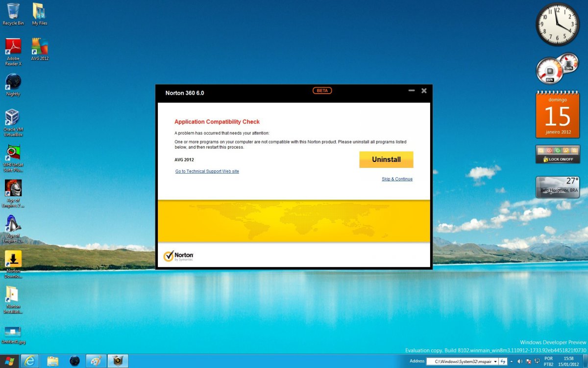Click the LOCK ON/OFF gadget button
The image size is (588, 368).
[x=558, y=159]
